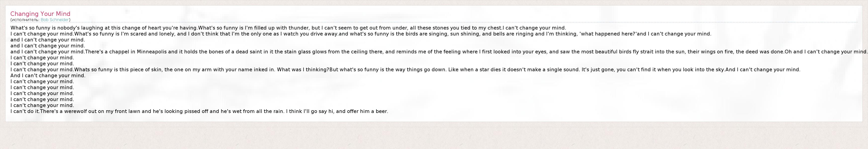Image resolution: width=868 pixels, height=149 pixels.
Task: Open the Bob Schneider artist link
Action: 54,20
